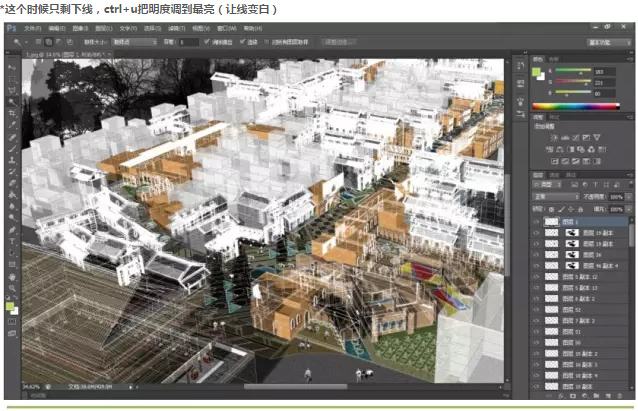
Task: Toggle visibility of 图层 26
Action: click(x=536, y=255)
